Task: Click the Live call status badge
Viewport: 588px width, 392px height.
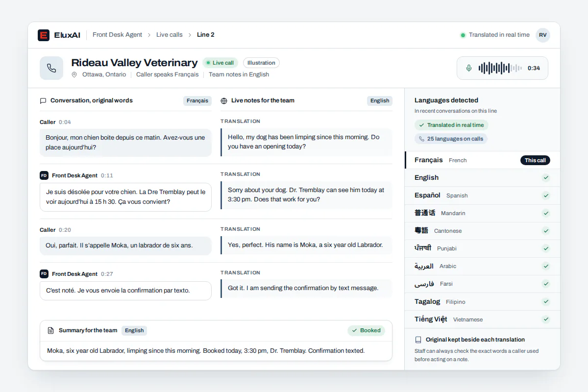Action: click(x=220, y=63)
